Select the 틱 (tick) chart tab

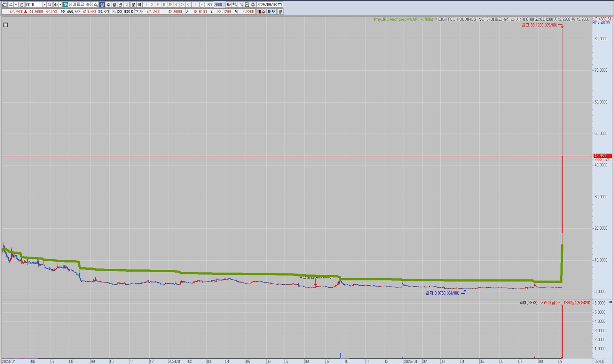[x=139, y=4]
